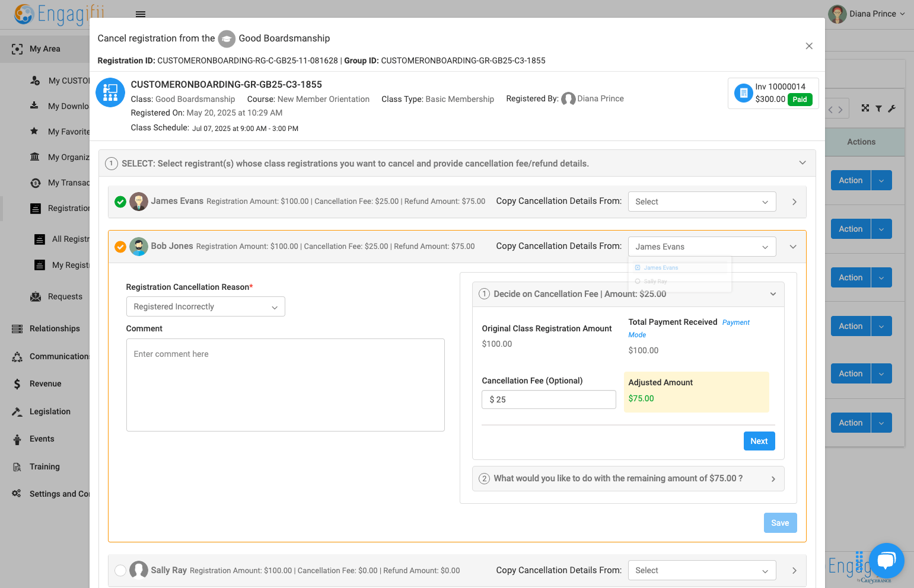This screenshot has width=914, height=588.
Task: Open Bob Jones copy details dropdown
Action: pos(702,247)
